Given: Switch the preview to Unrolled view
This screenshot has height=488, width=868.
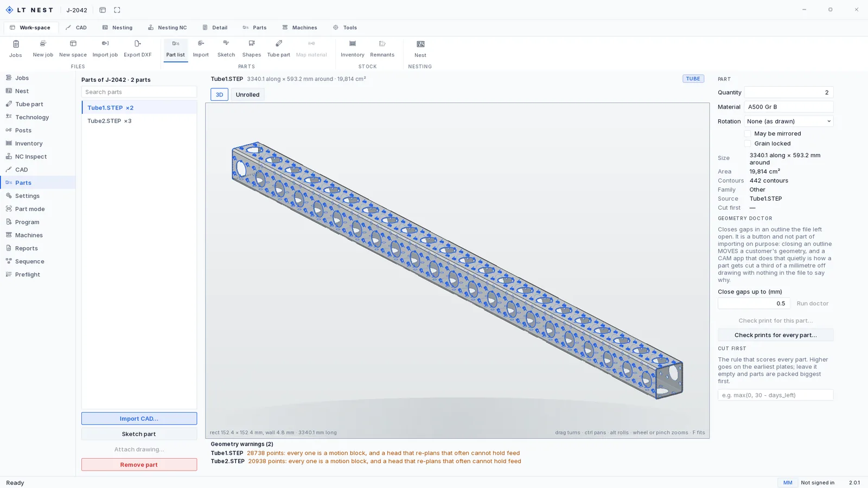Looking at the screenshot, I should pyautogui.click(x=247, y=94).
